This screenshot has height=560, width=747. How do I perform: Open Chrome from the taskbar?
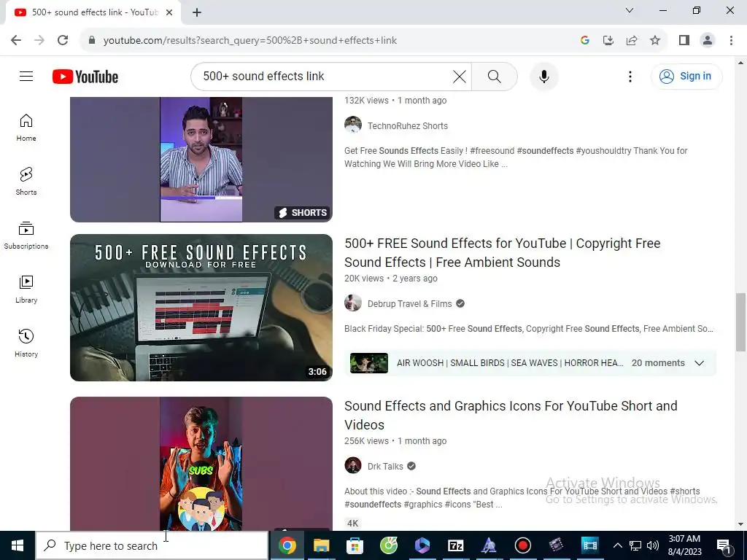click(287, 545)
